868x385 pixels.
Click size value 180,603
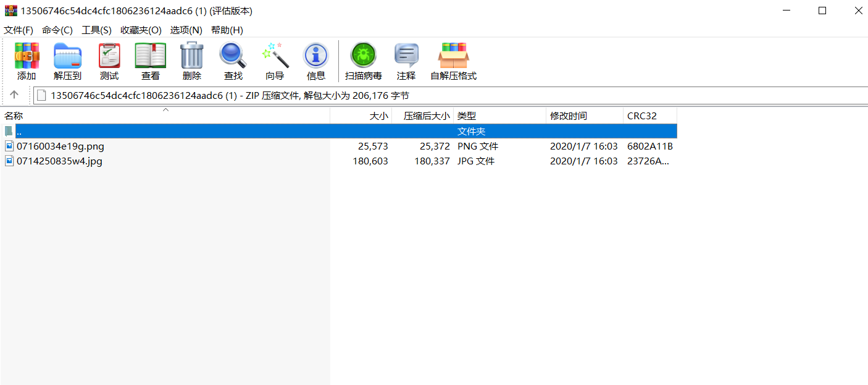point(370,161)
